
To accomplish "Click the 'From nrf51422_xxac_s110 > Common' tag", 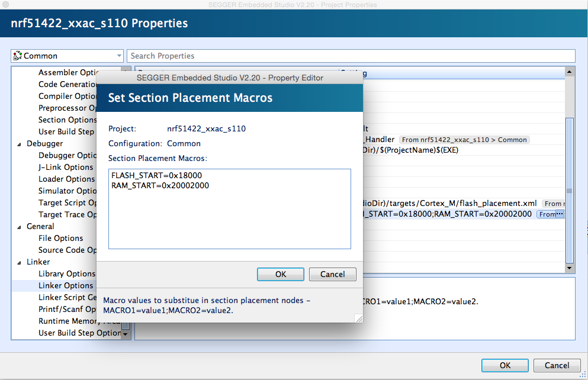I will point(464,140).
